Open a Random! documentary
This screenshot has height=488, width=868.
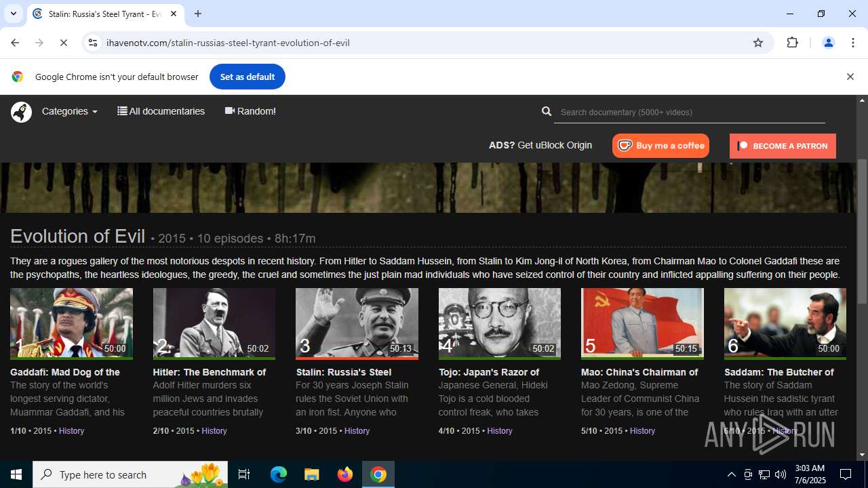[x=250, y=111]
